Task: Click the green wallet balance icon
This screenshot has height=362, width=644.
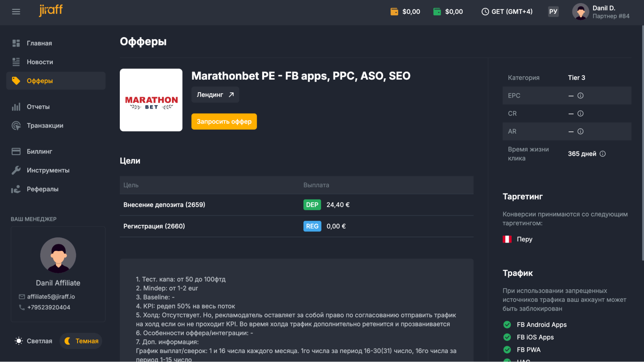Action: point(437,12)
